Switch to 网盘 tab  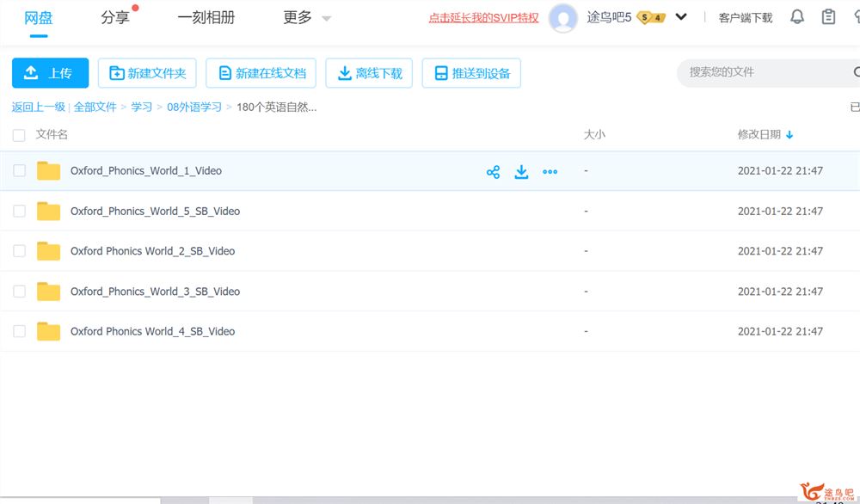[39, 17]
